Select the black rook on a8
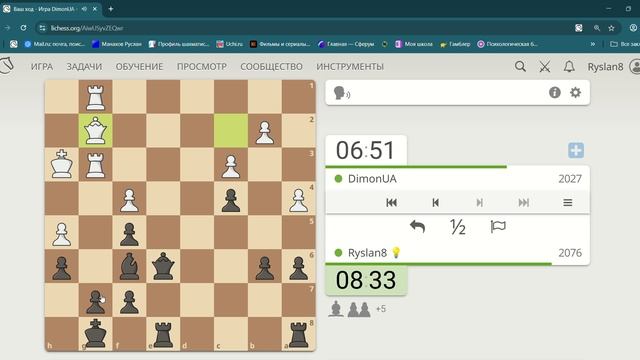Image resolution: width=640 pixels, height=360 pixels. (x=299, y=334)
